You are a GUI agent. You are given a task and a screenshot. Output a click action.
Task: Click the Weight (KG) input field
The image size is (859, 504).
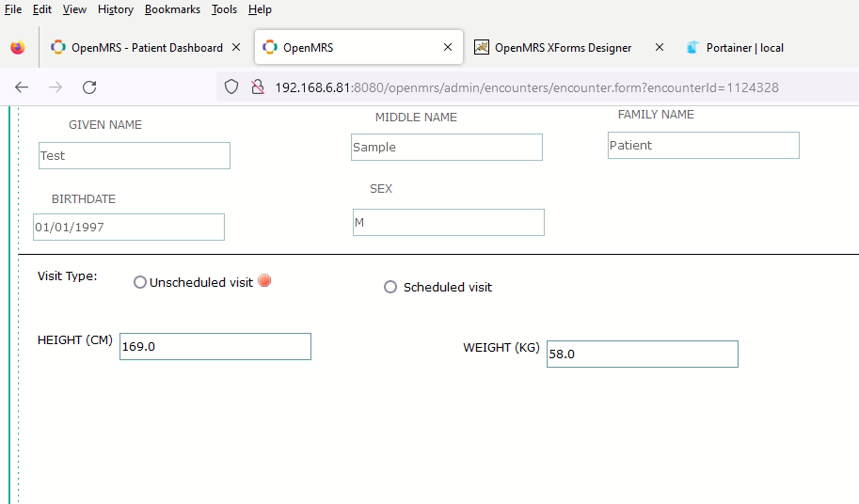643,354
